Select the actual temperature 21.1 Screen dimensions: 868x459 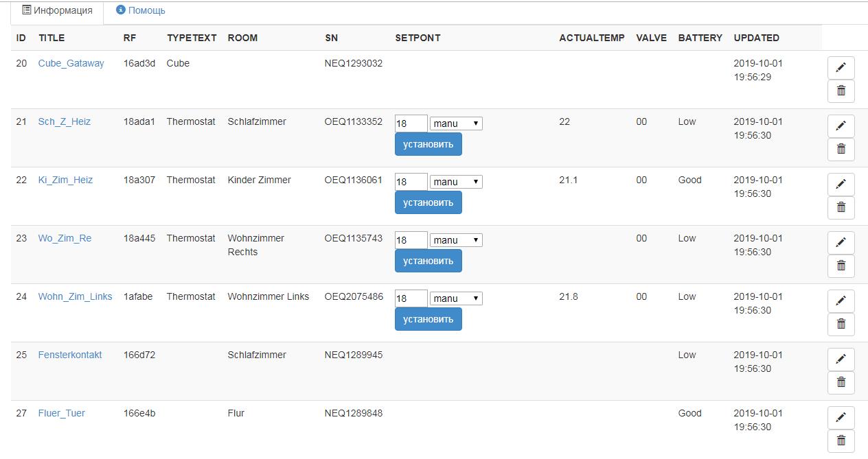coord(569,180)
